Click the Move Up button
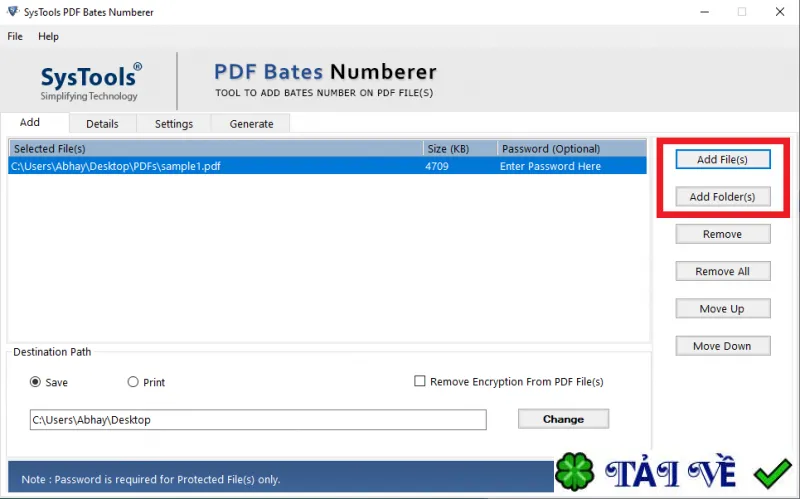800x499 pixels. 722,308
